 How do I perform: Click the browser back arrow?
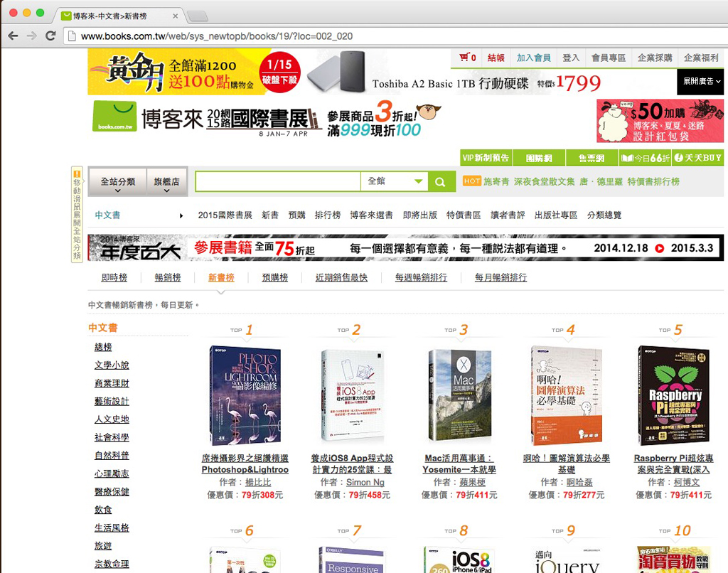pos(13,36)
